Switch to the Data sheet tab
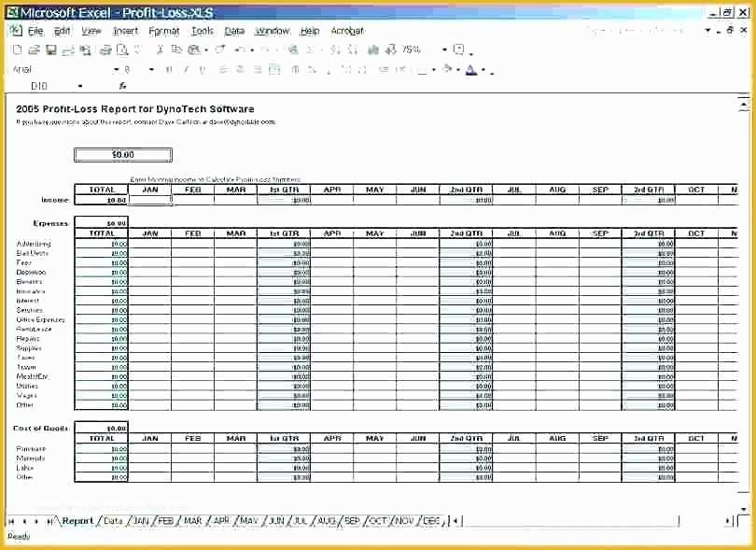756x550 pixels. tap(113, 521)
